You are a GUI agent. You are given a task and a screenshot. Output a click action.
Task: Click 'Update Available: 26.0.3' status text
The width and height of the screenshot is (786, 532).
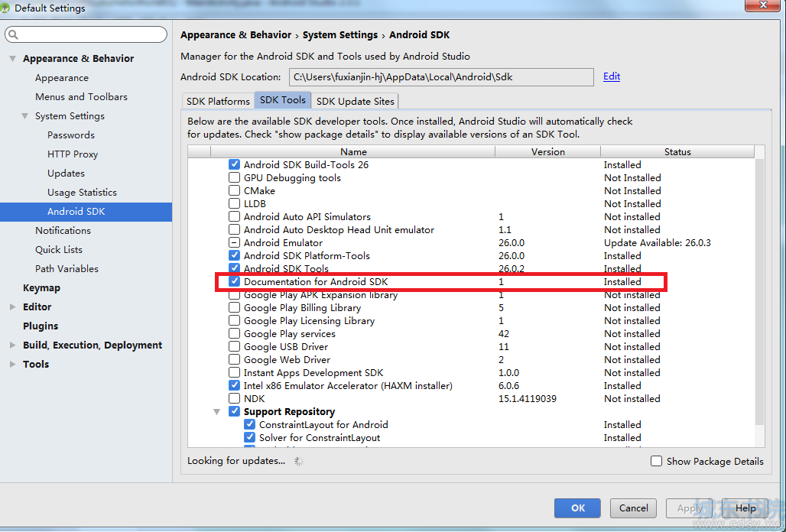coord(658,242)
